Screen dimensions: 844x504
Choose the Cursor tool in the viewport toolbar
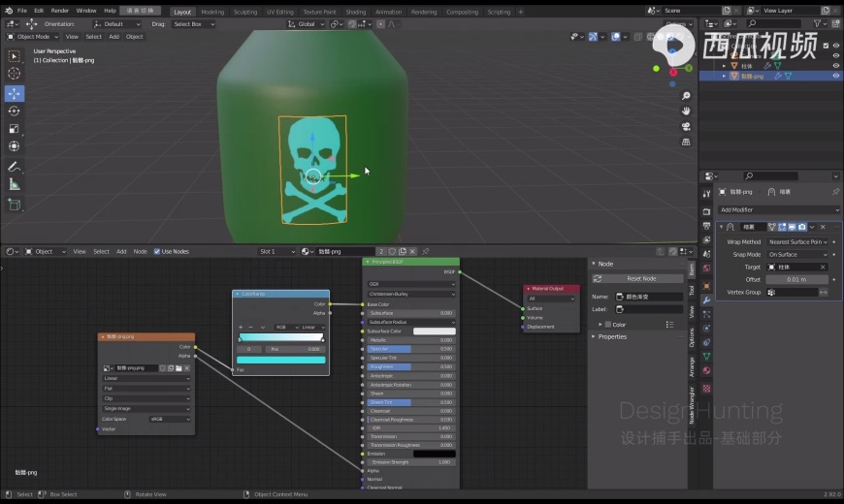tap(14, 73)
